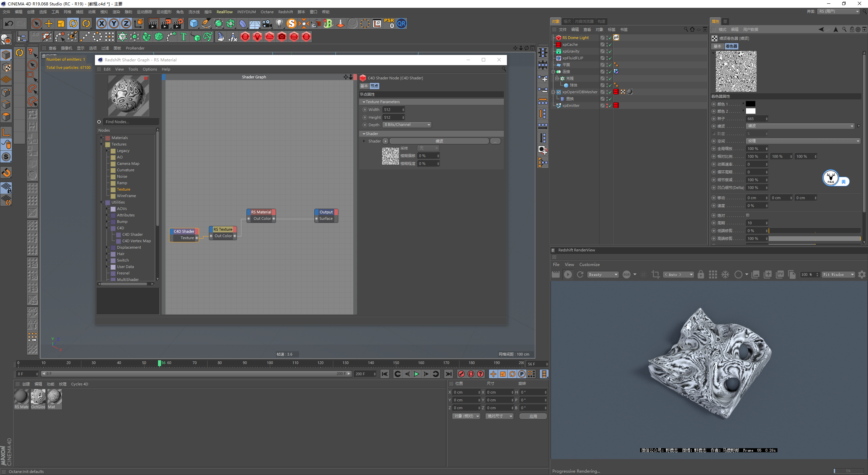Toggle RS Dome Light enabled checkmark
The width and height of the screenshot is (868, 475).
point(610,38)
